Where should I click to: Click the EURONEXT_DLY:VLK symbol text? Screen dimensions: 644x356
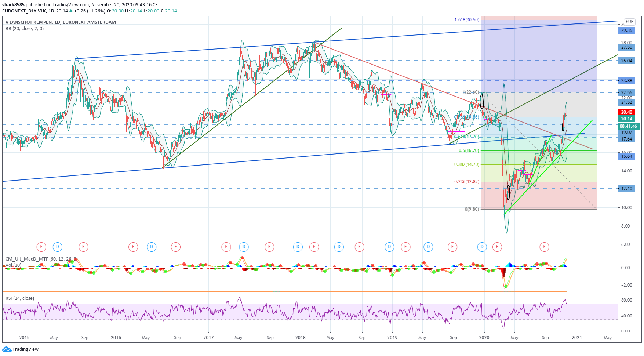25,11
